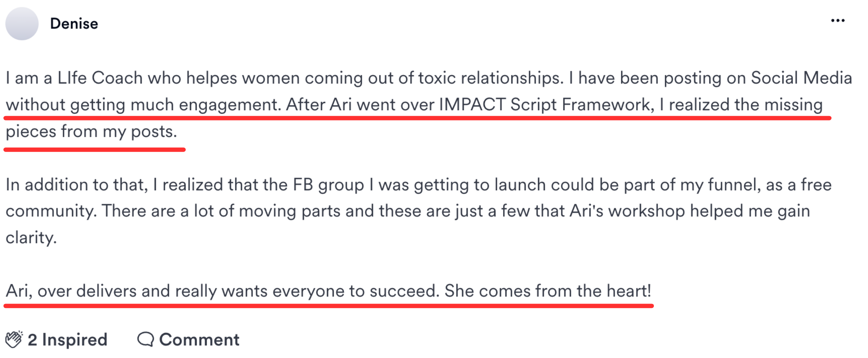The width and height of the screenshot is (868, 358).
Task: Click "In addition to that" paragraph opening
Action: [x=77, y=185]
